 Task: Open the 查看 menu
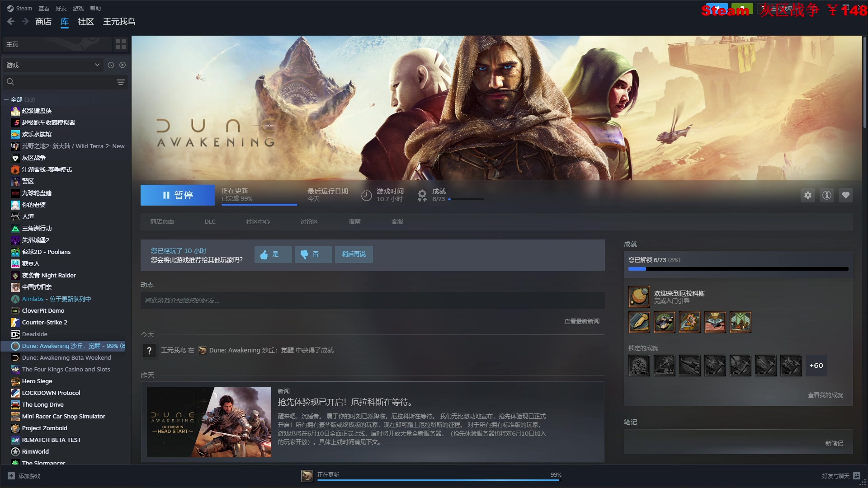(44, 8)
